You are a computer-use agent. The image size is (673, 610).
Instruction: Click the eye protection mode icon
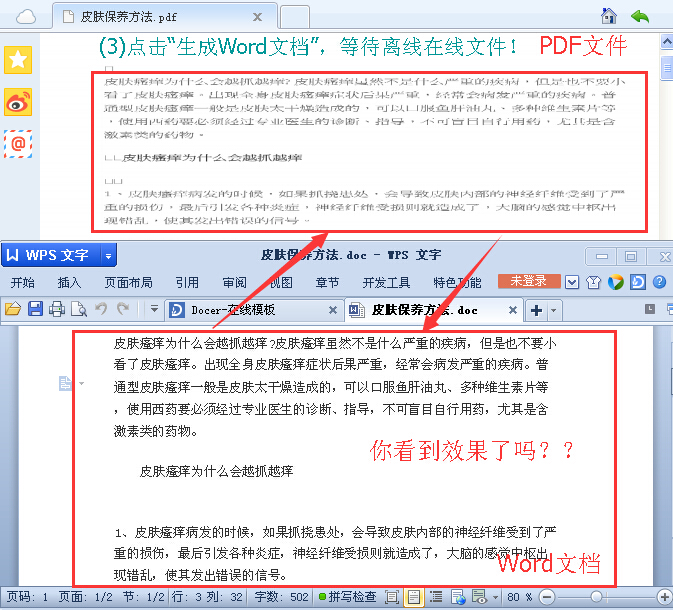click(479, 597)
